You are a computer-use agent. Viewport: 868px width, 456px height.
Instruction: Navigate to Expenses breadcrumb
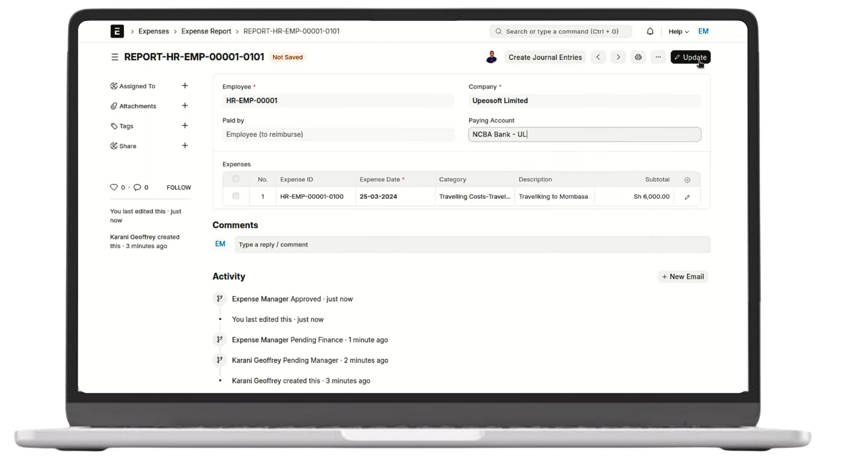point(154,31)
